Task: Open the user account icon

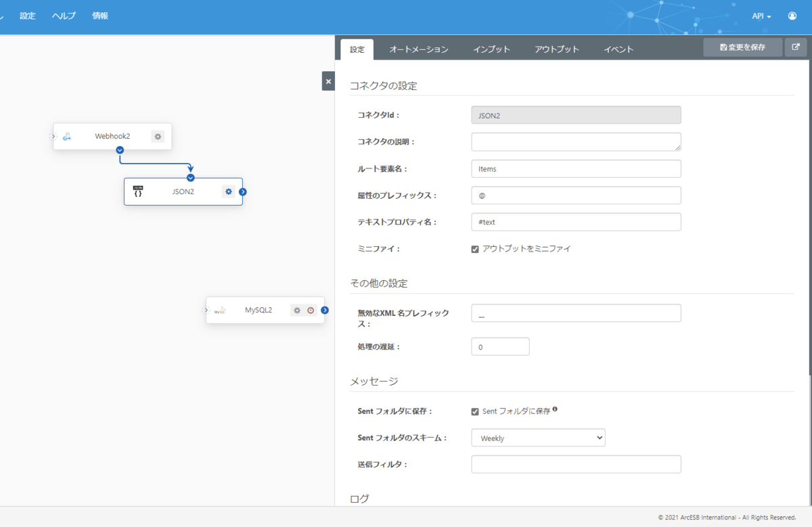Action: click(x=792, y=16)
